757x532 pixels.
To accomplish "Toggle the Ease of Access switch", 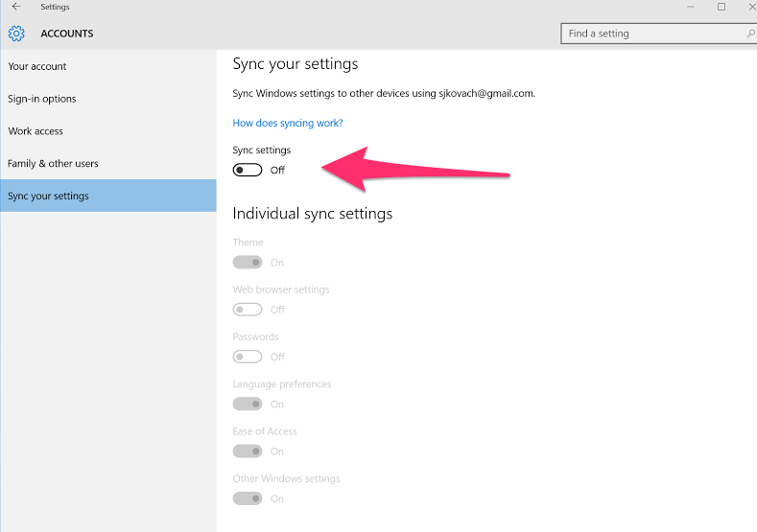I will [x=248, y=451].
